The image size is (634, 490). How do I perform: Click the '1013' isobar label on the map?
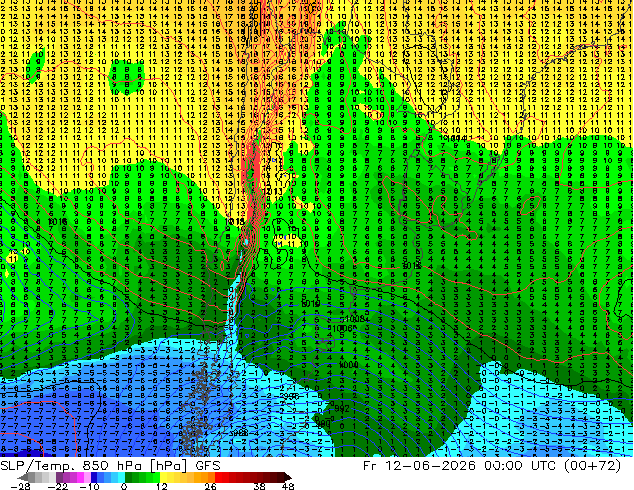tap(272, 192)
